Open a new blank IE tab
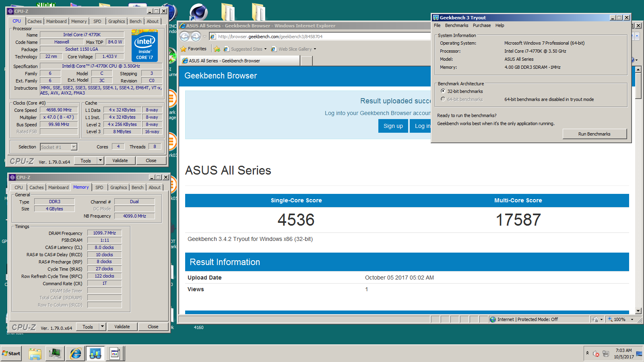The width and height of the screenshot is (644, 362). [307, 61]
